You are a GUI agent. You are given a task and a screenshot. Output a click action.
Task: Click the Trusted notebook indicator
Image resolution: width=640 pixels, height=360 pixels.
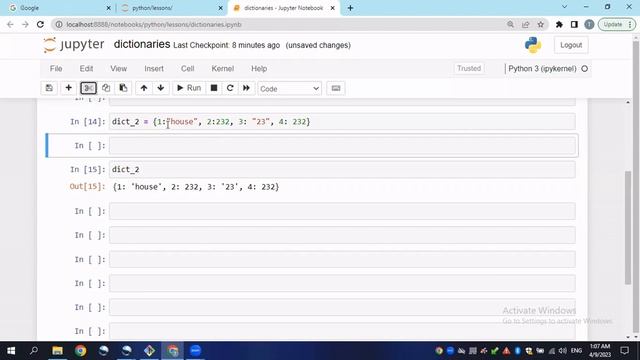click(x=469, y=68)
